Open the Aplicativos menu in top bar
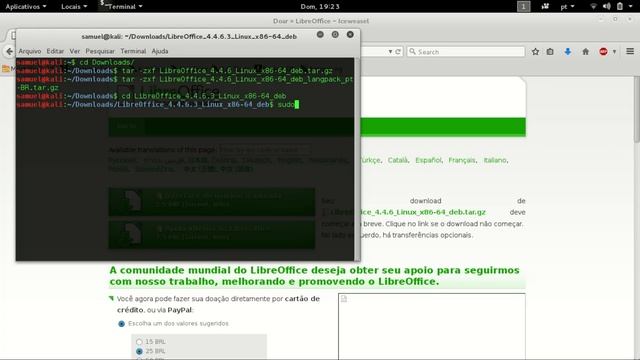 pos(25,7)
